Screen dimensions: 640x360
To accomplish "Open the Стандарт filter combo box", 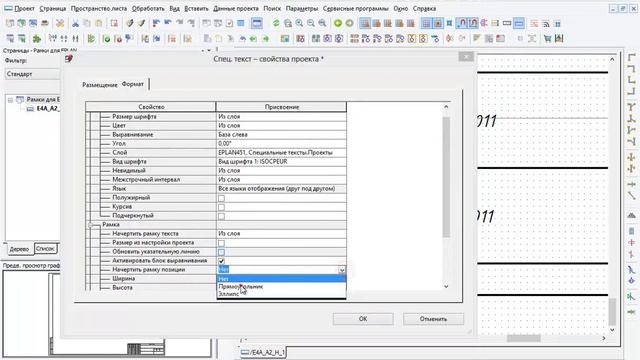I will (x=33, y=74).
